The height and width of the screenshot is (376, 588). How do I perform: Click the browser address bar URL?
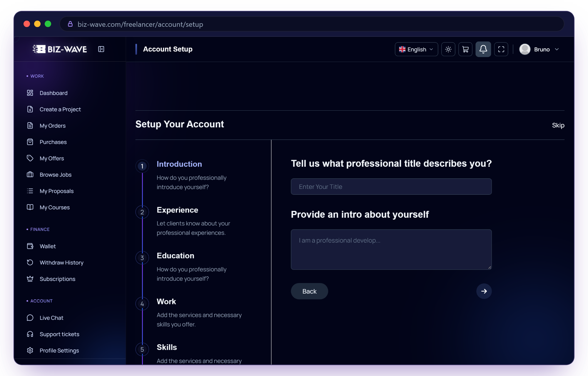[140, 24]
